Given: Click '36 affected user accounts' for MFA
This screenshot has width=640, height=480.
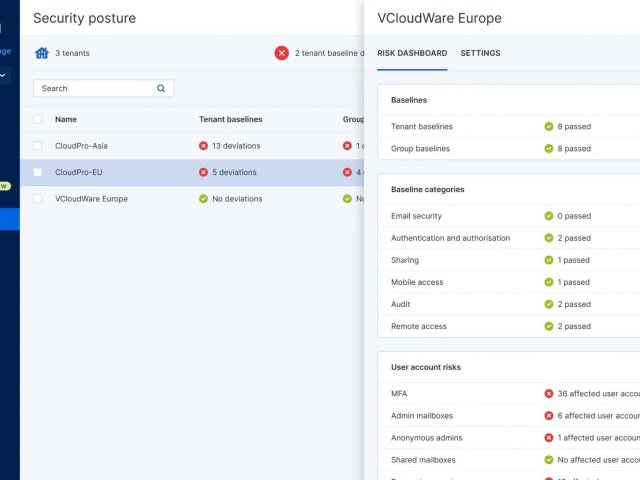Looking at the screenshot, I should 599,393.
